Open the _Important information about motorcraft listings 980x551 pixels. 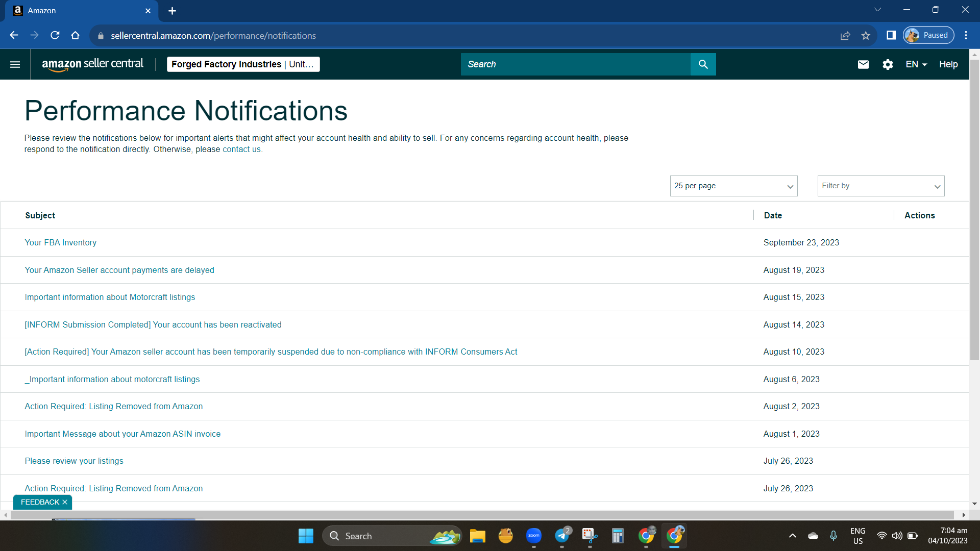click(x=112, y=380)
